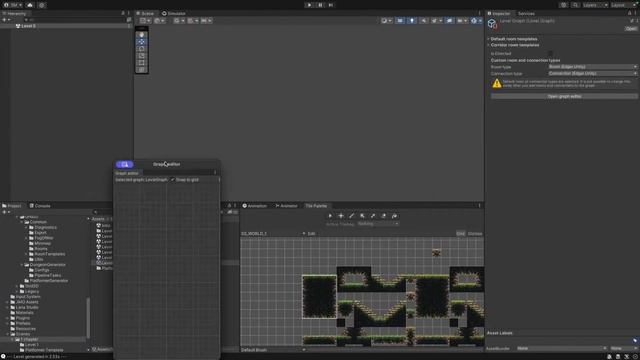The height and width of the screenshot is (360, 640).
Task: Open the Room type dropdown
Action: click(x=592, y=67)
